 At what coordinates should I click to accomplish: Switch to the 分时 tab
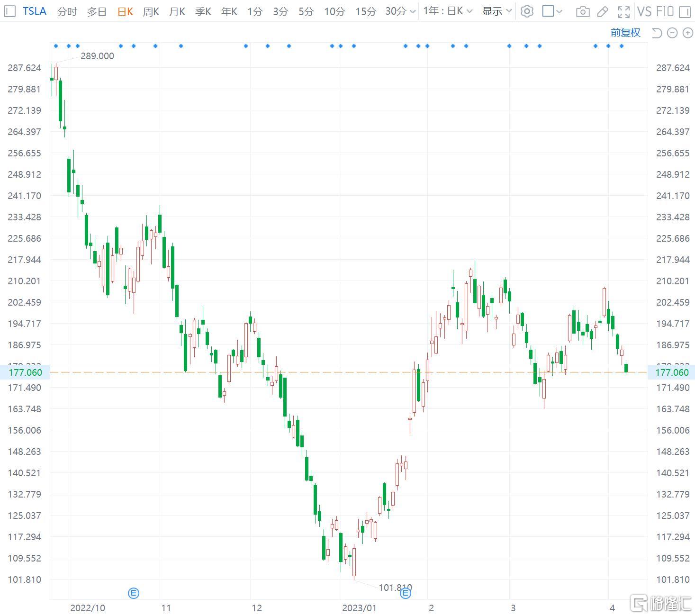(67, 11)
